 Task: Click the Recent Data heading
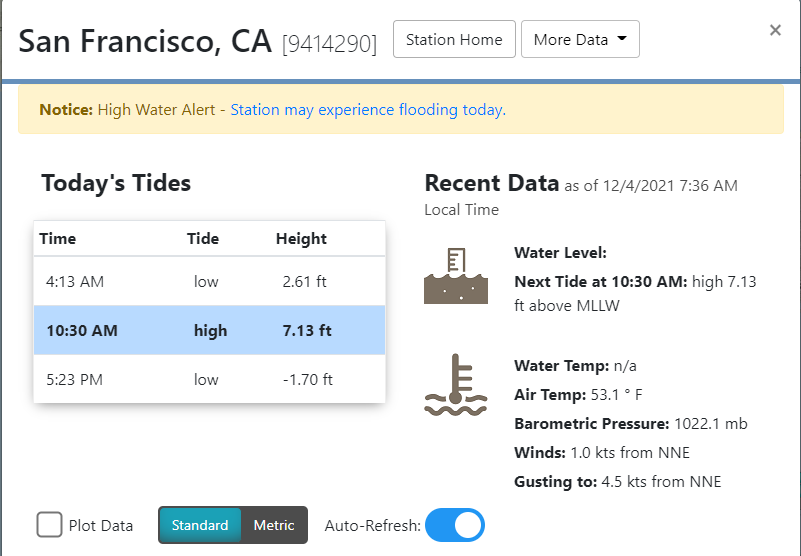pyautogui.click(x=491, y=183)
